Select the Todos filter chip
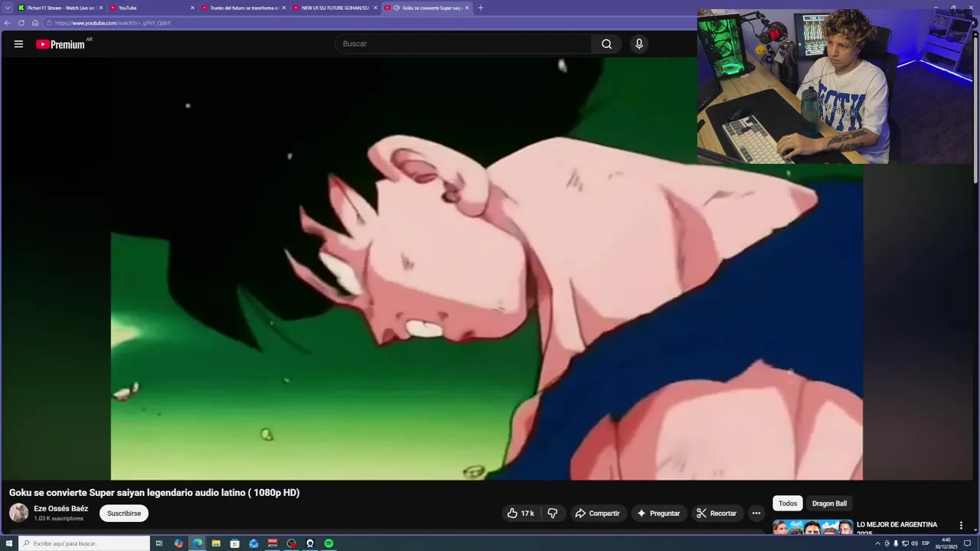Viewport: 980px width, 551px height. (788, 504)
